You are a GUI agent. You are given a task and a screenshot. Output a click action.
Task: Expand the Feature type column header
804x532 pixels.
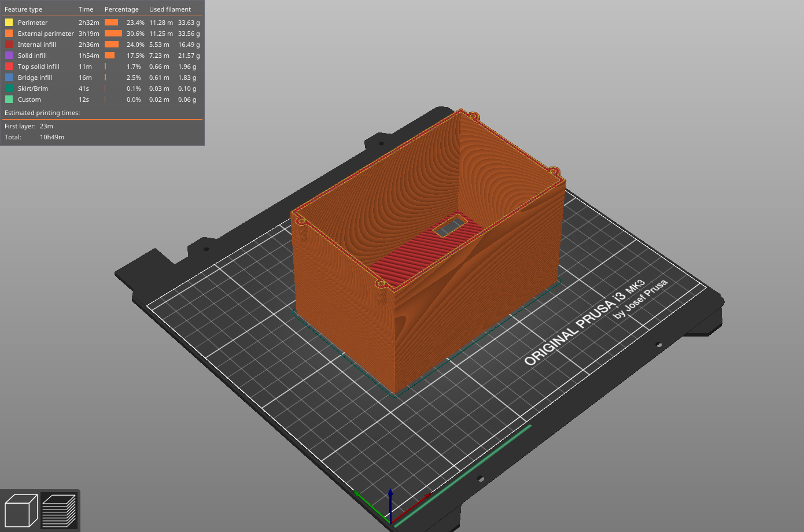24,9
